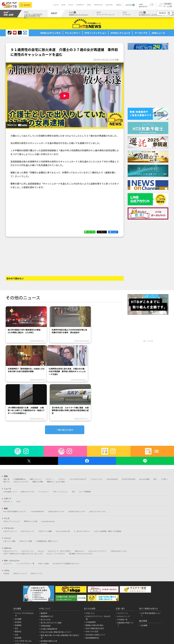This screenshot has width=174, height=644.
Task: Go to テレメンタリー tab
Action: [x=73, y=33]
